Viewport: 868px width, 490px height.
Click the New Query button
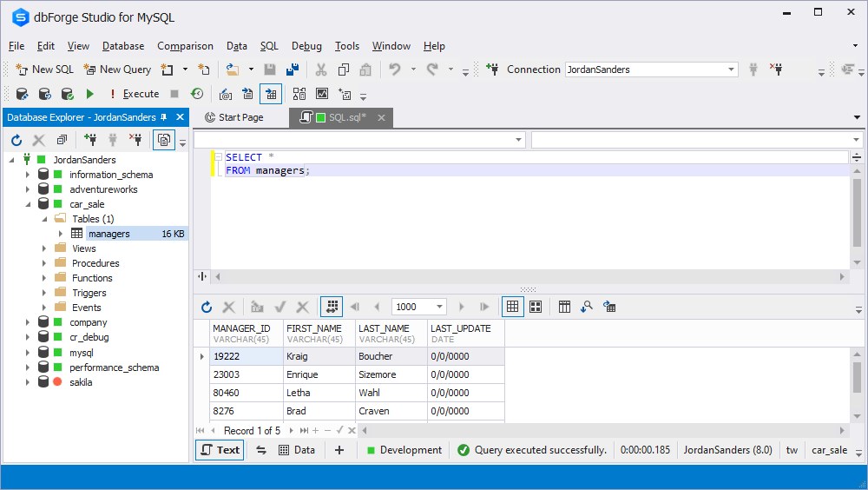pyautogui.click(x=117, y=70)
